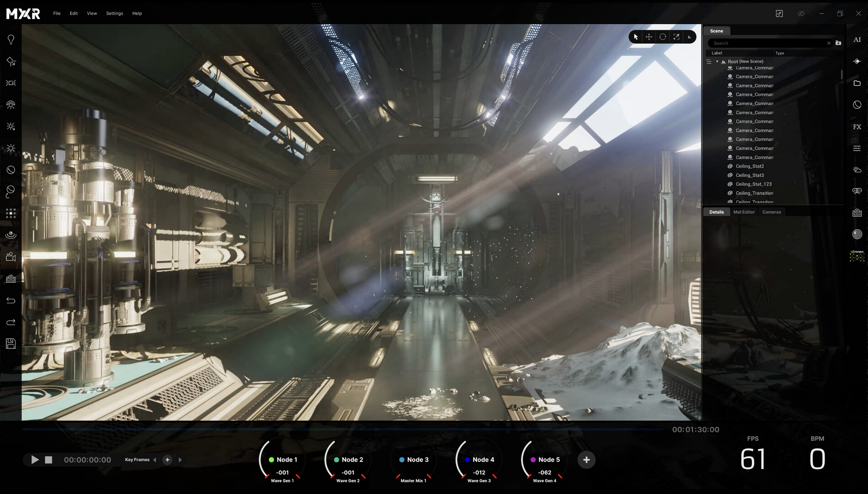Select the Scale tool in the viewport toolbar
Screen dimensions: 868x494
(676, 37)
